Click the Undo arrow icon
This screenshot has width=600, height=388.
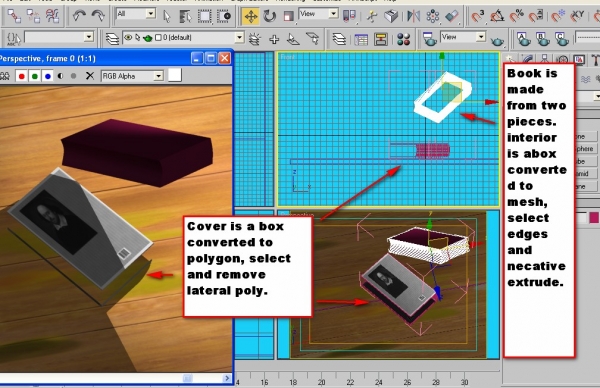coord(79,16)
